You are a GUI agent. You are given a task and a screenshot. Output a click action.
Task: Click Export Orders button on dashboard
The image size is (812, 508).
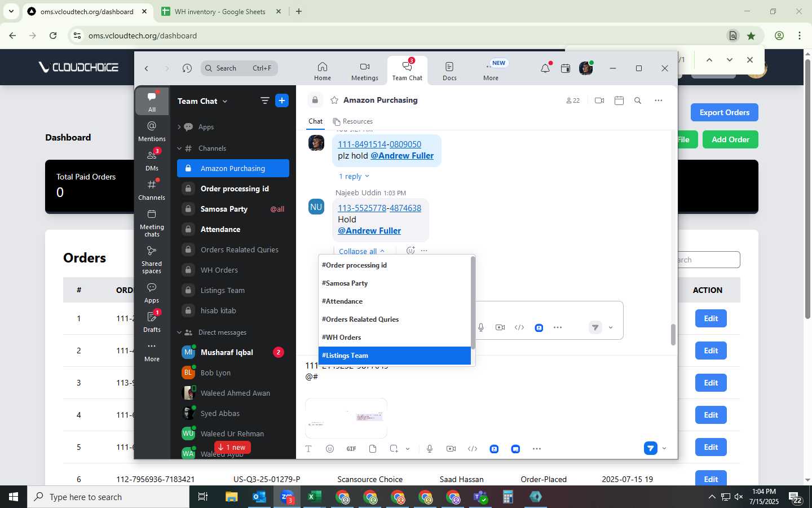coord(724,112)
